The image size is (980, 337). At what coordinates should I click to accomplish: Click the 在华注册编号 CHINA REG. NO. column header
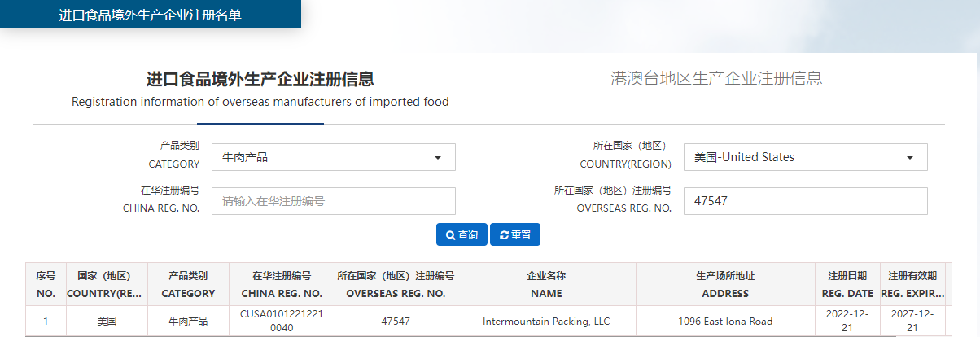coord(282,284)
